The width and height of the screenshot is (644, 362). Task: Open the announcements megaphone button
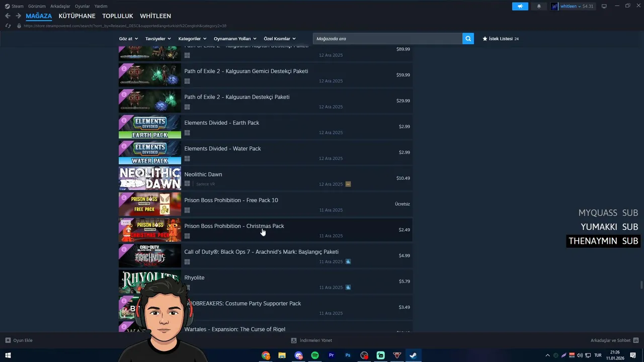click(520, 6)
